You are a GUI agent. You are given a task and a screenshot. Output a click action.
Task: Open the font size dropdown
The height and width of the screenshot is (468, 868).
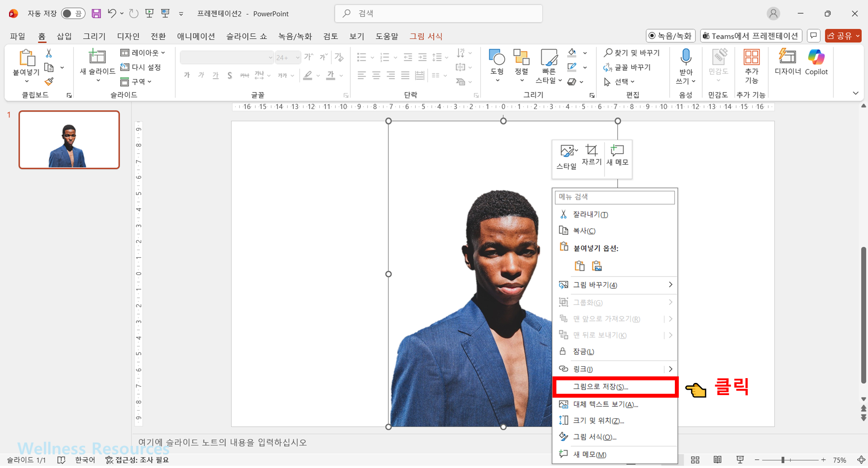pos(298,57)
